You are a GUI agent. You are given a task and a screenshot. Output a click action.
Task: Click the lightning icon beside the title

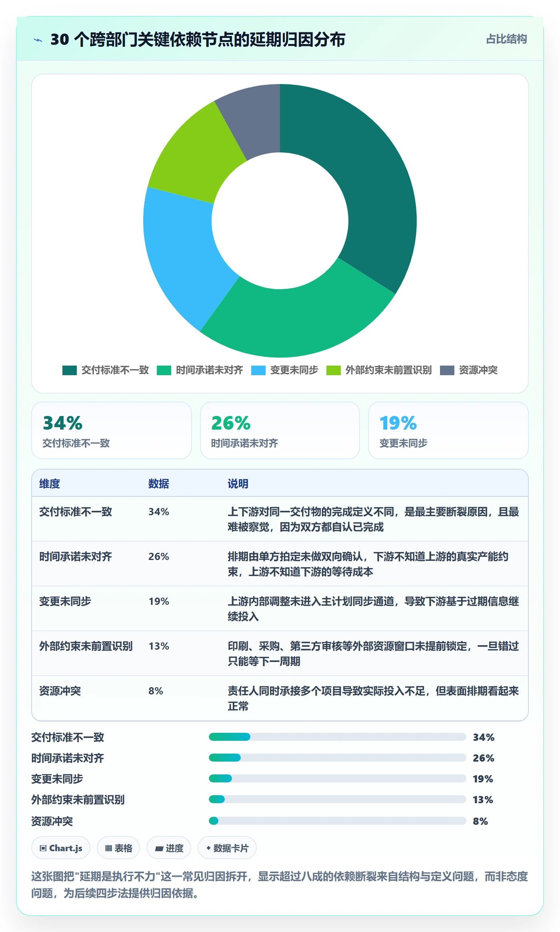pos(38,40)
